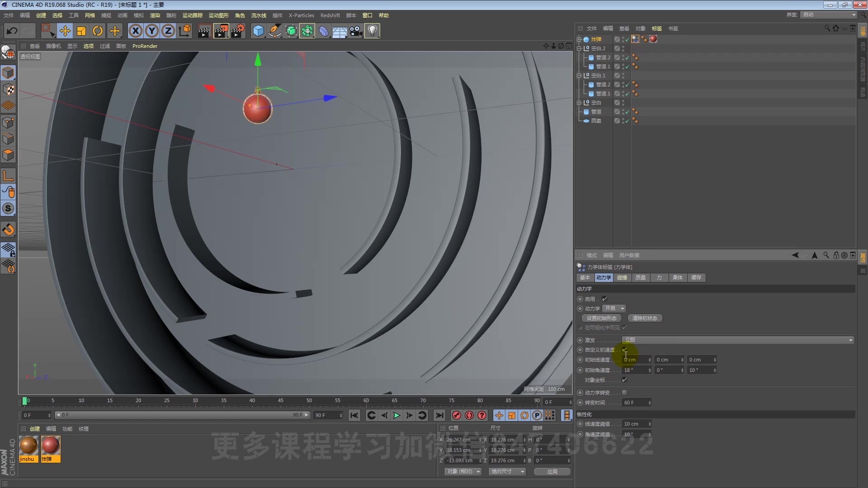Toggle X-axis lock icon
This screenshot has height=488, width=868.
coord(135,31)
